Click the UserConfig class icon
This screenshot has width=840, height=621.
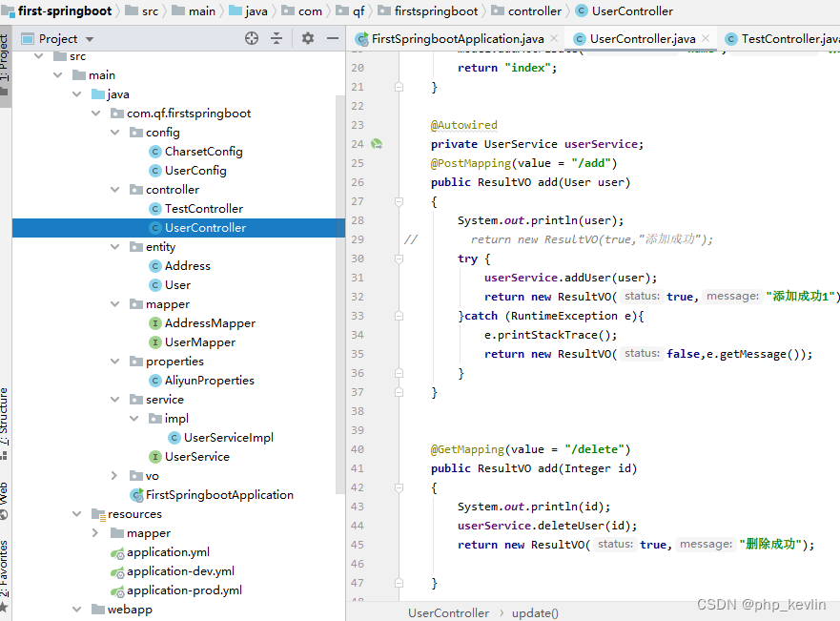tap(154, 171)
